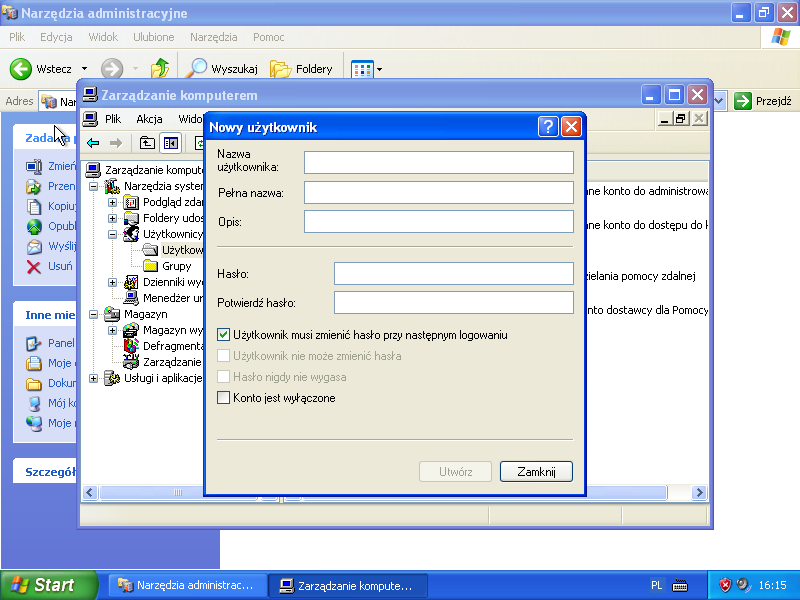
Task: Open the Ulubione menu
Action: [153, 37]
